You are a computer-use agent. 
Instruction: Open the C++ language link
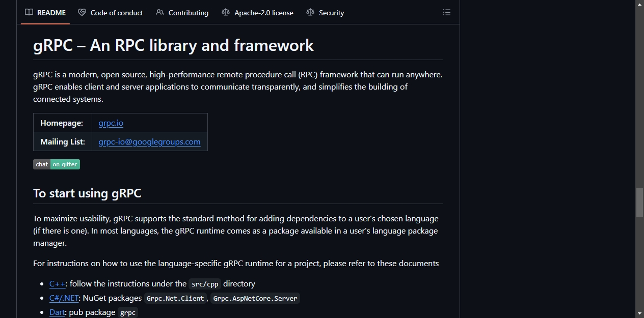pos(58,284)
